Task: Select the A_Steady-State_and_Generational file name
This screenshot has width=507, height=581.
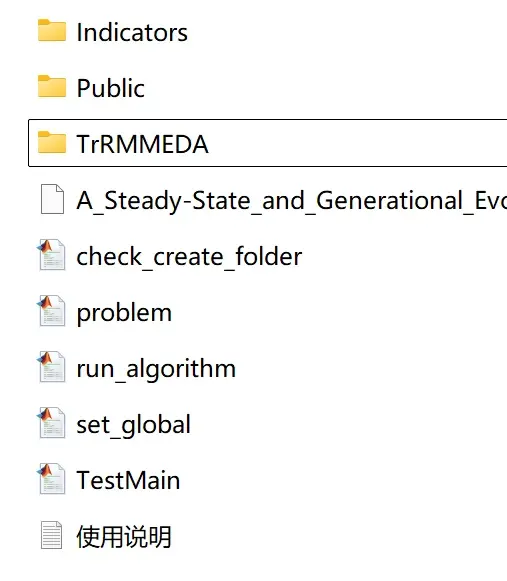Action: coord(292,201)
